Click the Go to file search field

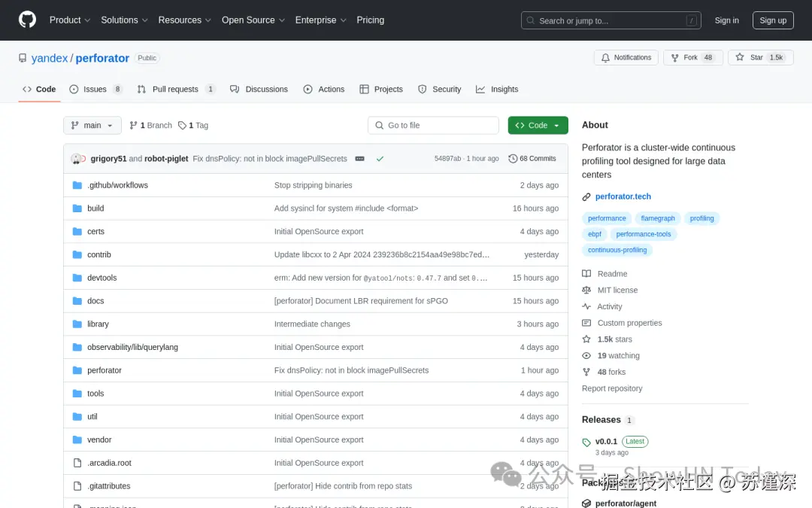[434, 126]
